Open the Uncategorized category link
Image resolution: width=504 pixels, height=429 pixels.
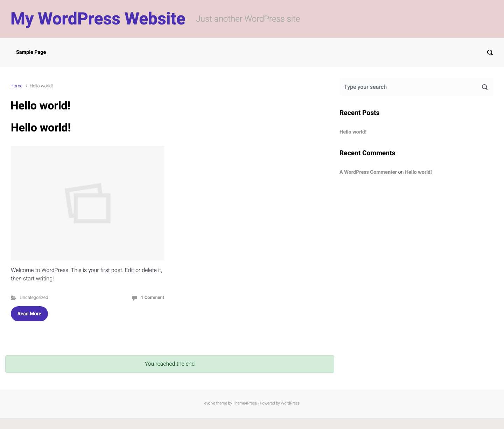pyautogui.click(x=34, y=298)
